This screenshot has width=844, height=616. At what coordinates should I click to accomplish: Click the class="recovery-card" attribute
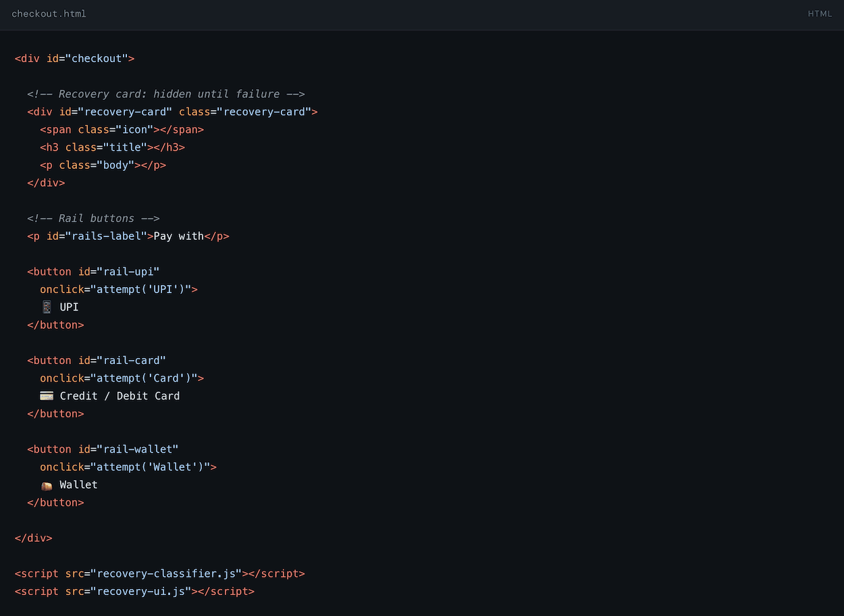245,112
